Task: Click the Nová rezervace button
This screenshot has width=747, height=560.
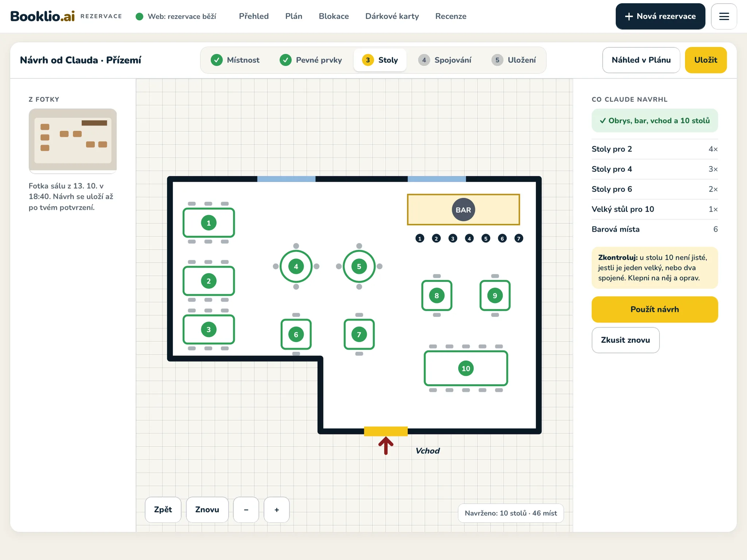Action: coord(661,16)
